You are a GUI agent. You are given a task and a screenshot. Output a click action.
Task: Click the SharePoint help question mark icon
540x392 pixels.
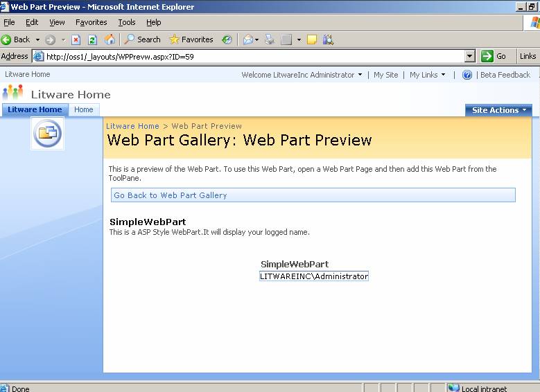point(467,75)
